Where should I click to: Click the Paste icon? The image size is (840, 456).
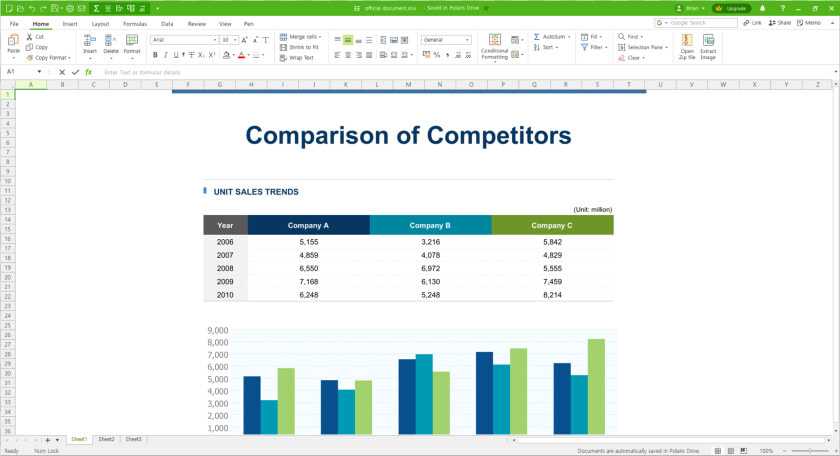13,40
